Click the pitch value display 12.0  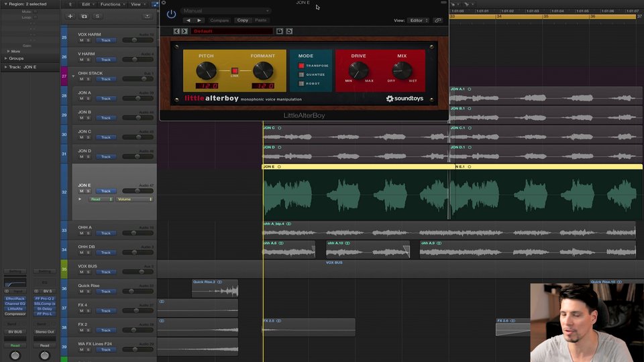[207, 86]
